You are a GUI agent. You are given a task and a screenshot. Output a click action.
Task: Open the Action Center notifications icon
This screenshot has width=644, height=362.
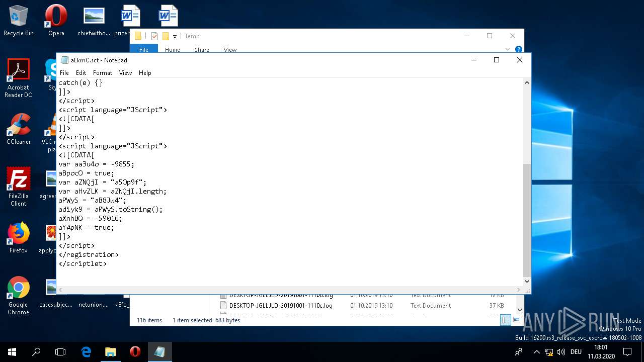[627, 352]
